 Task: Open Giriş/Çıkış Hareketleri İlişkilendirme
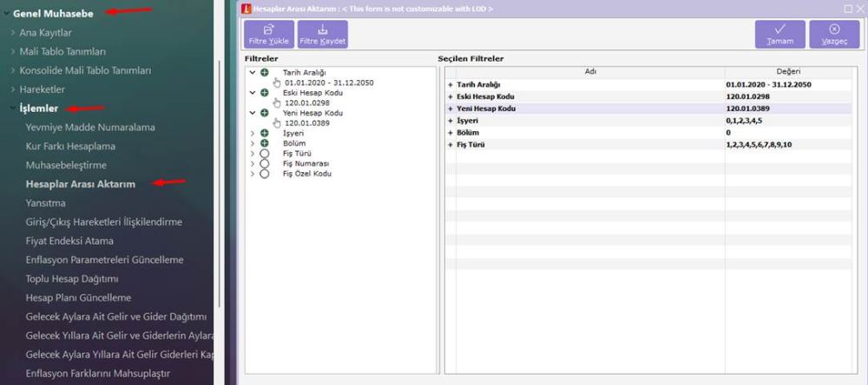[103, 222]
